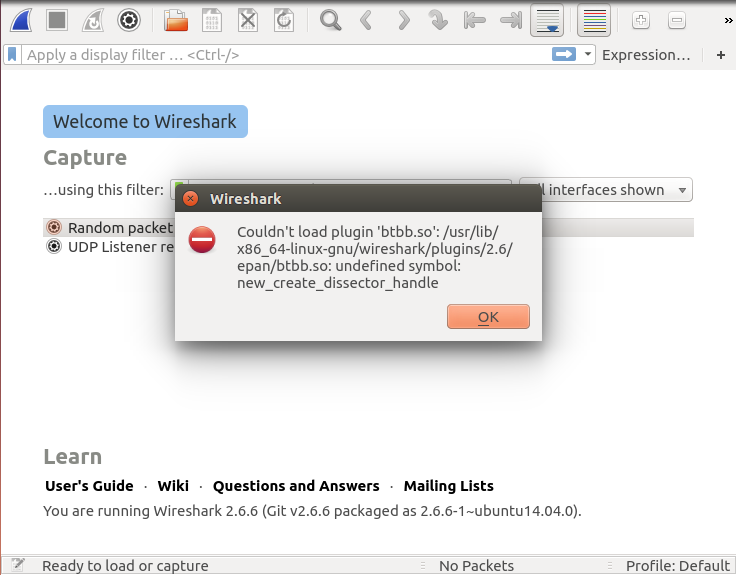Expand the display filter history dropdown
Screen dimensions: 736x575
pos(588,55)
